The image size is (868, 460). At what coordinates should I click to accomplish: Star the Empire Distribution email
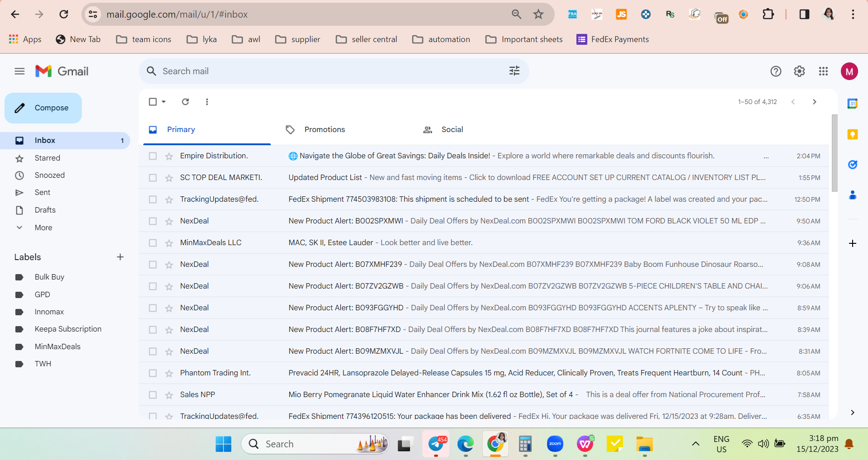click(169, 156)
